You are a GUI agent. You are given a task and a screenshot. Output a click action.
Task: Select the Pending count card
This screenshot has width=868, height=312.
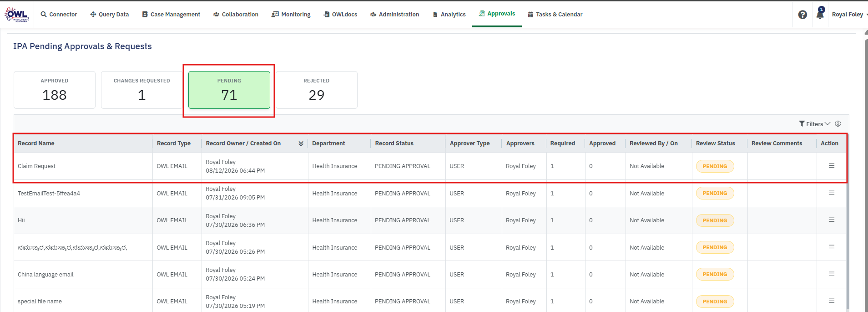pyautogui.click(x=229, y=90)
